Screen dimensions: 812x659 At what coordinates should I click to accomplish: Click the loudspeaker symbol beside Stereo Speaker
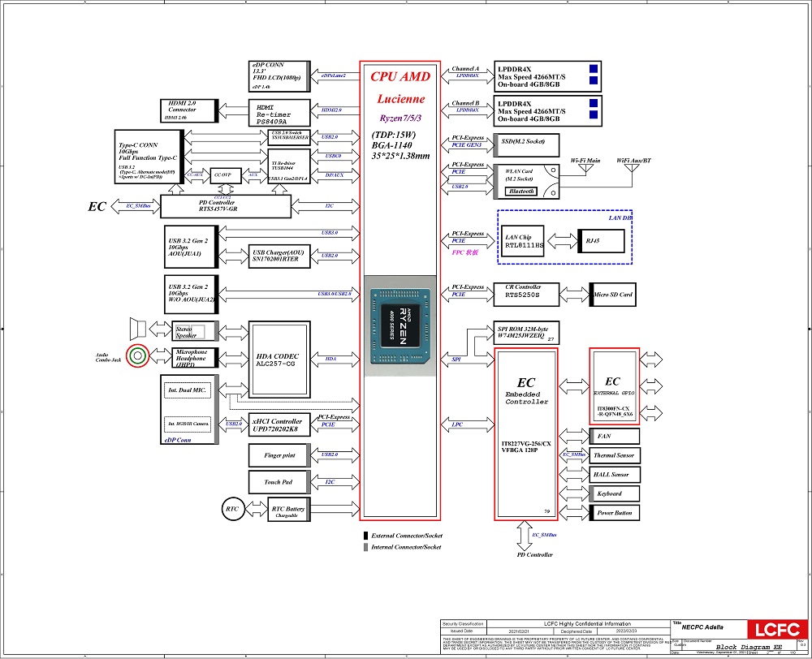138,329
